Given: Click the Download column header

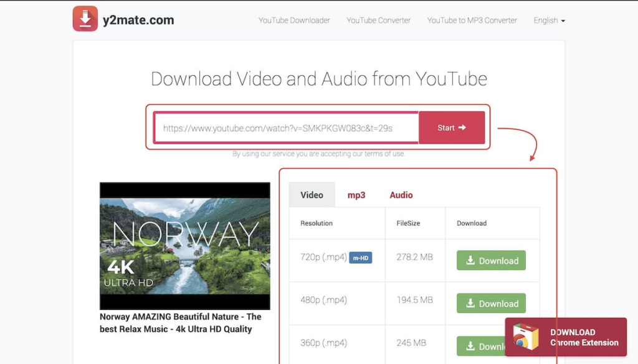Looking at the screenshot, I should [472, 223].
